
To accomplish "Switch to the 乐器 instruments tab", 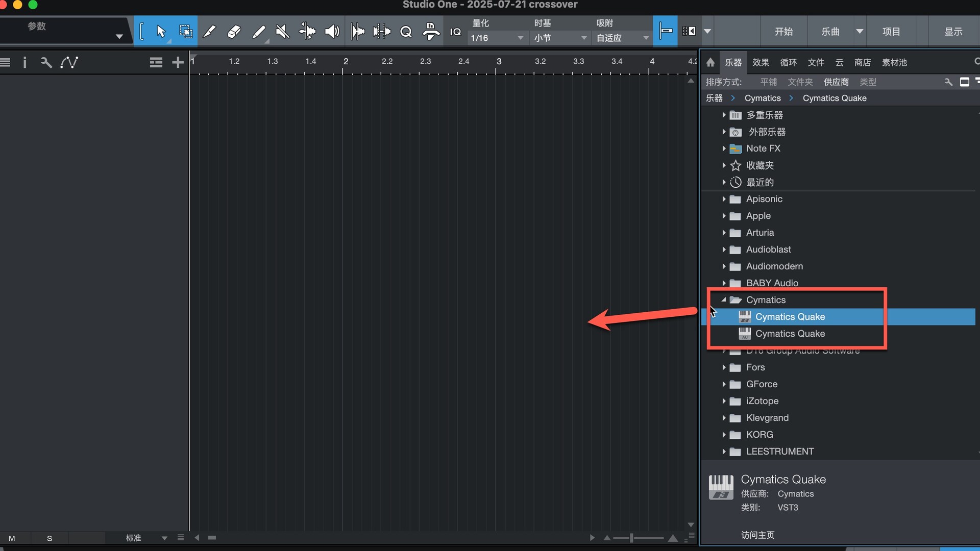I will pyautogui.click(x=733, y=62).
